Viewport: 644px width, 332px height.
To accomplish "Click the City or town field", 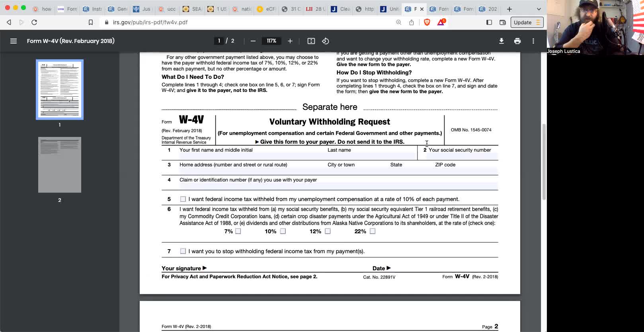I will tap(357, 171).
